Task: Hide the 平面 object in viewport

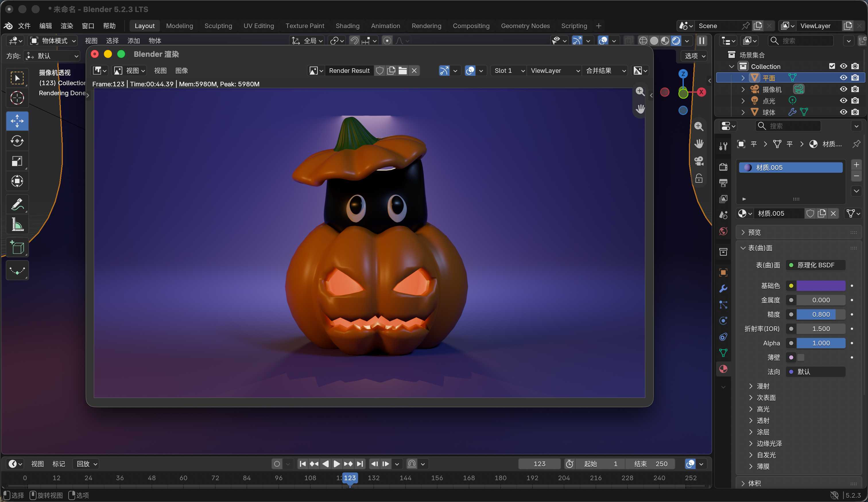Action: 843,78
